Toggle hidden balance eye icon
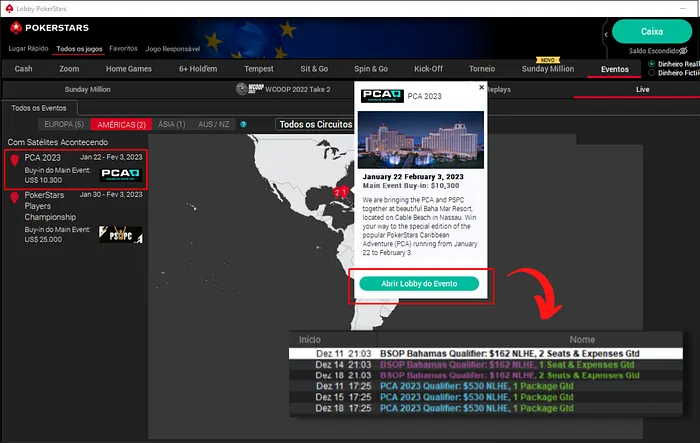Viewport: 700px width, 443px height. [x=683, y=51]
